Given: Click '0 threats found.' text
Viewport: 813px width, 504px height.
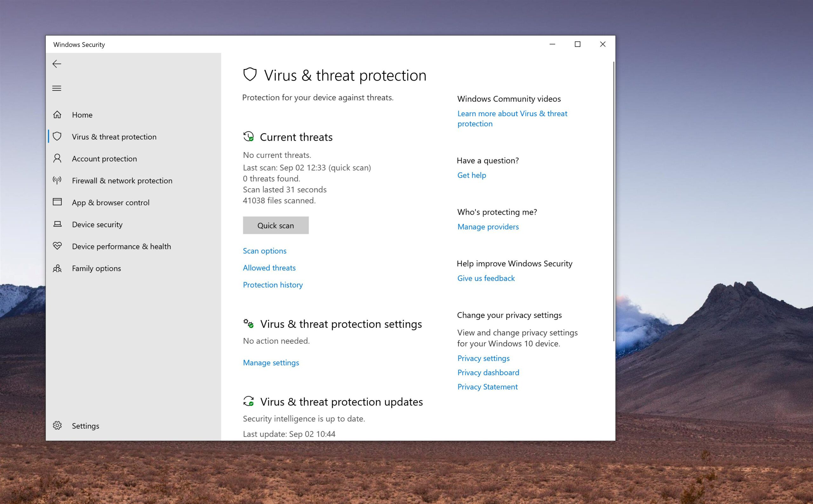Looking at the screenshot, I should coord(271,179).
